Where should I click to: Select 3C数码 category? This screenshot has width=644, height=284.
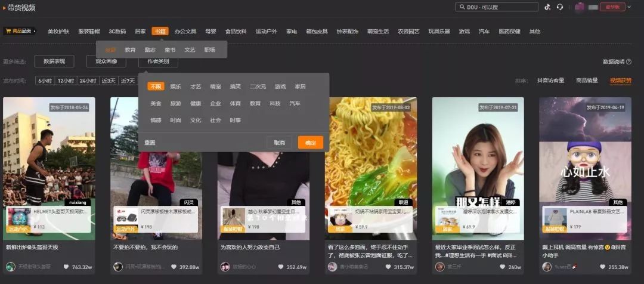pyautogui.click(x=117, y=32)
